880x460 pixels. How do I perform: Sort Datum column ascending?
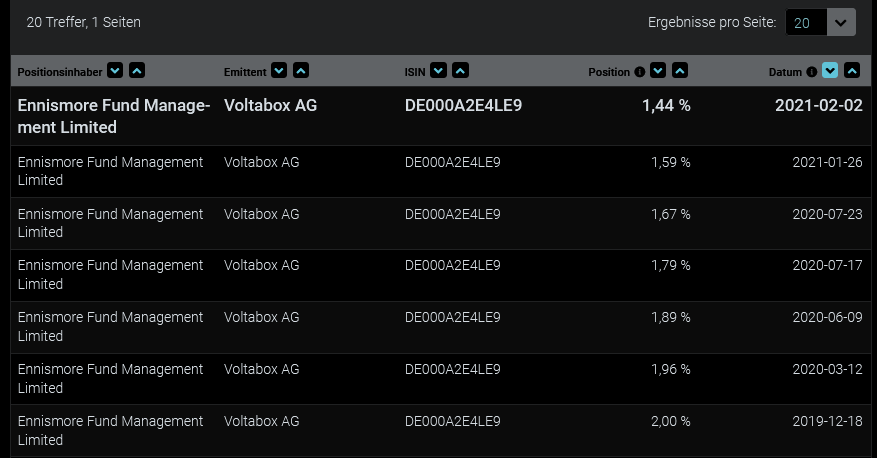coord(852,71)
